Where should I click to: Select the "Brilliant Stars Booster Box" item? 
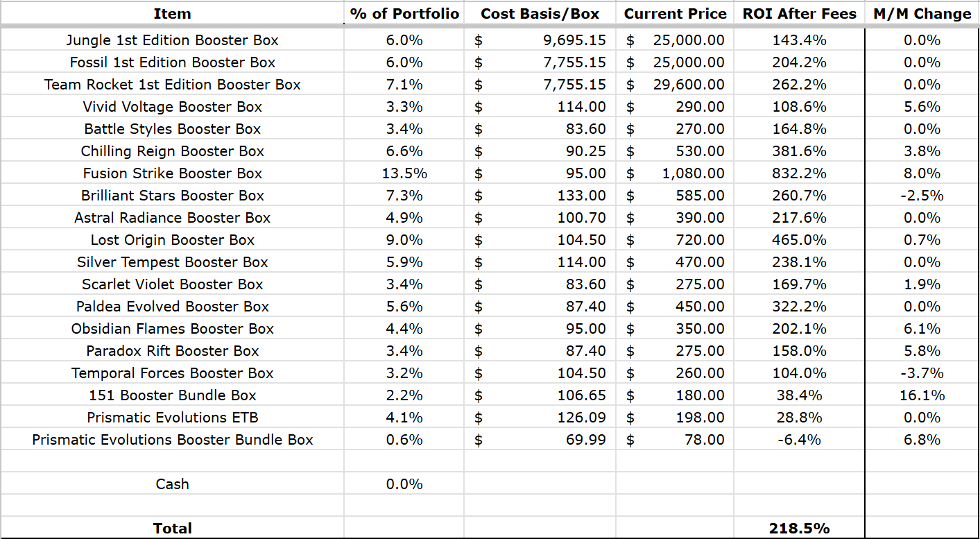coord(172,196)
